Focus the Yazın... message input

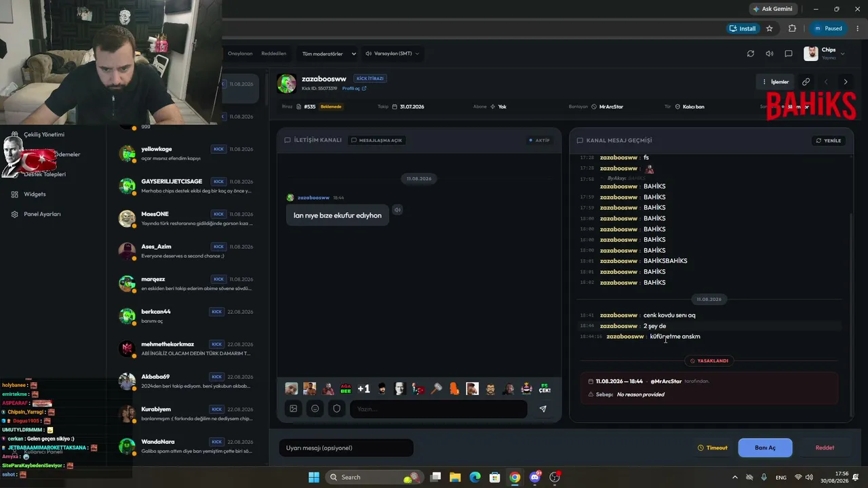(438, 409)
